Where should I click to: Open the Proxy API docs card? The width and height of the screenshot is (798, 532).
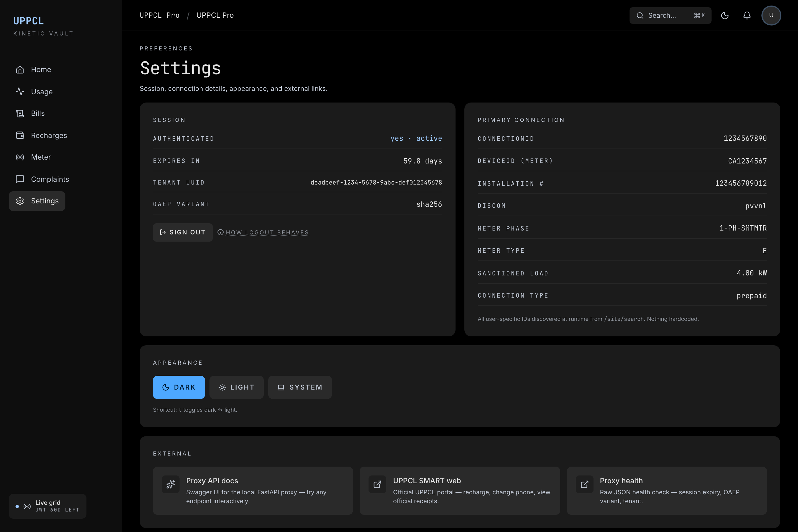[x=253, y=491]
